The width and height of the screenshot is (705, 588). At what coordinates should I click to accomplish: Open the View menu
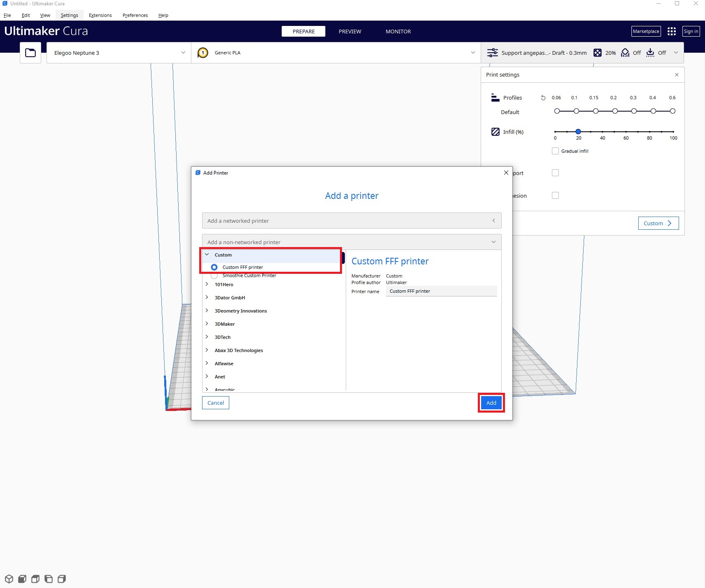pos(45,15)
